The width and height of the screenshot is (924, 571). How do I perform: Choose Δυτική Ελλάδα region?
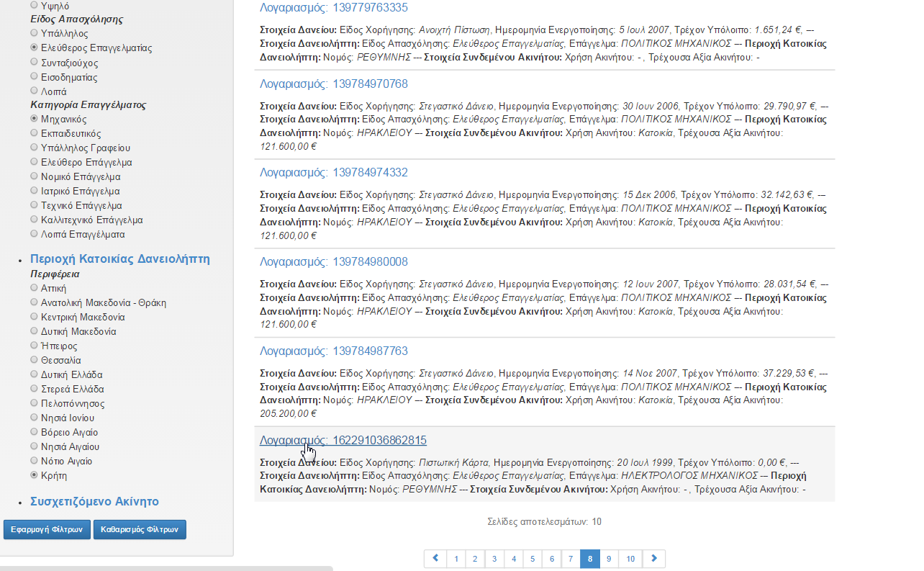click(x=35, y=374)
